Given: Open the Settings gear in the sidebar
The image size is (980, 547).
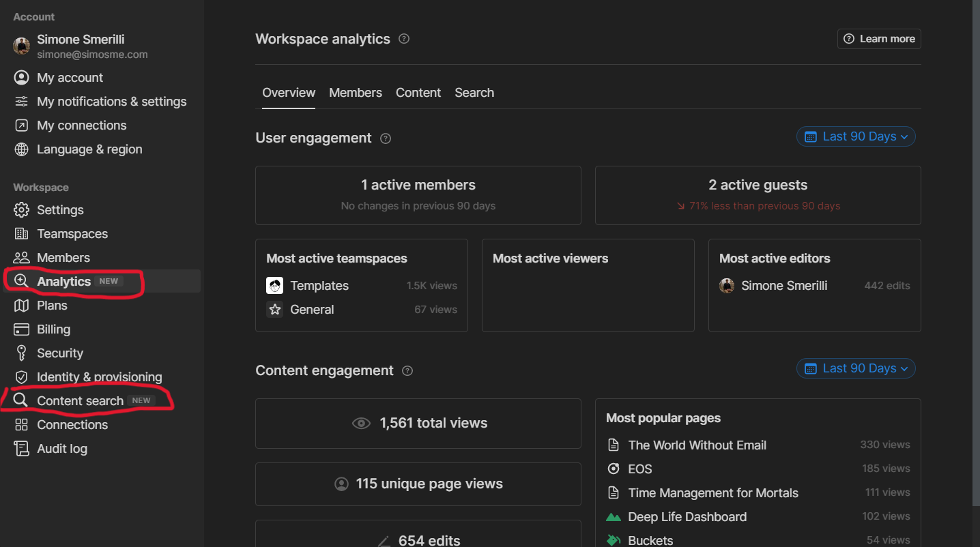Looking at the screenshot, I should 21,209.
